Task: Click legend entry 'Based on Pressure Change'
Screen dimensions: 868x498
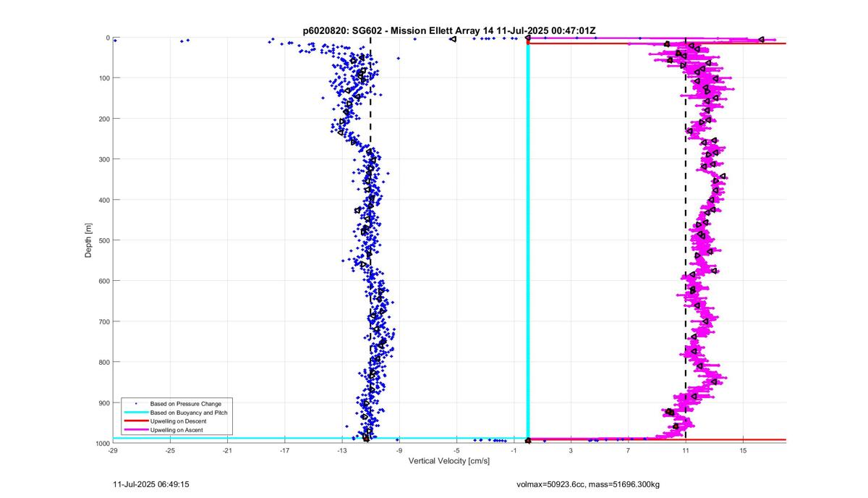Action: [186, 403]
